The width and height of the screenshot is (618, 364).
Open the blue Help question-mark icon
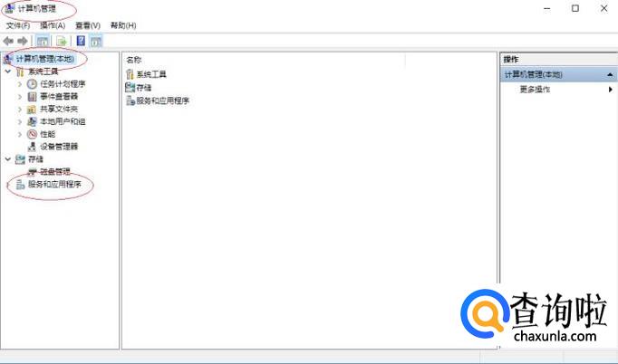tap(81, 41)
